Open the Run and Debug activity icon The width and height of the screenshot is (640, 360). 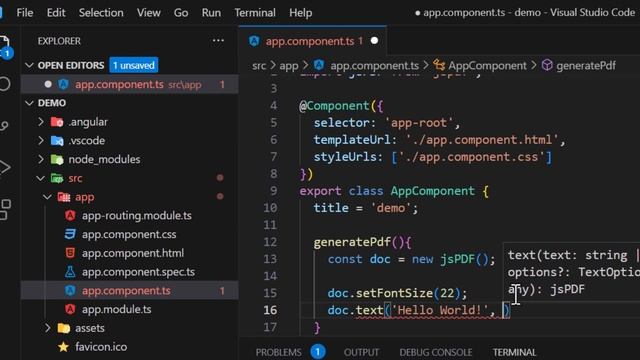pos(5,167)
